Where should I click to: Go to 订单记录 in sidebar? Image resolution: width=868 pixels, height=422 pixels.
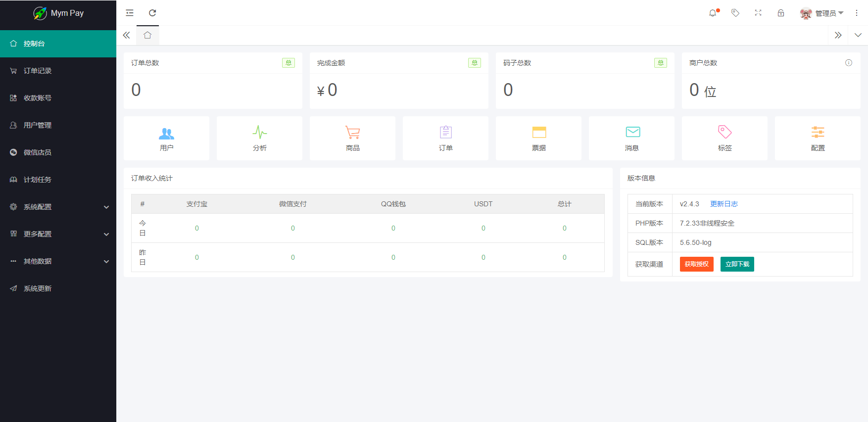pyautogui.click(x=38, y=71)
